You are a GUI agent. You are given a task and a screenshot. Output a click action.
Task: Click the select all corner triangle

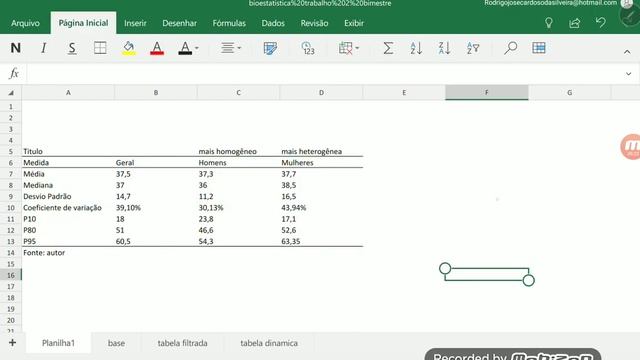(x=11, y=93)
